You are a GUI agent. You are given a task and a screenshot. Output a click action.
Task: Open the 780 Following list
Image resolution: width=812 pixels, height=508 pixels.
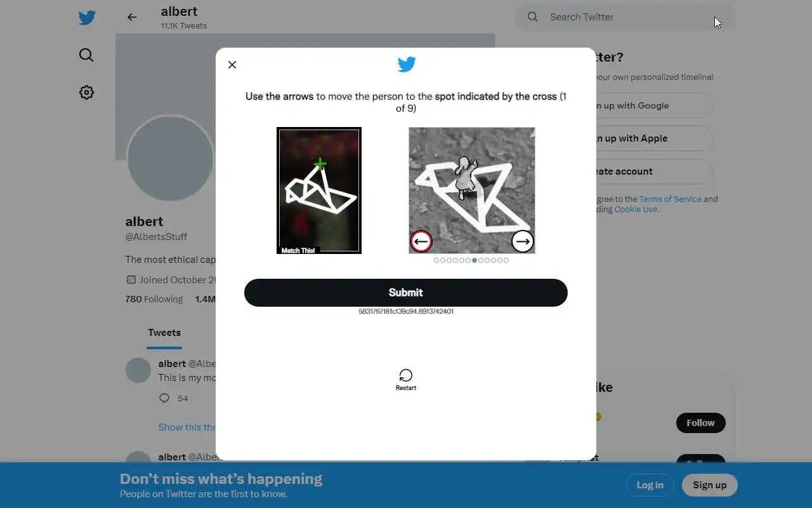[x=154, y=299]
